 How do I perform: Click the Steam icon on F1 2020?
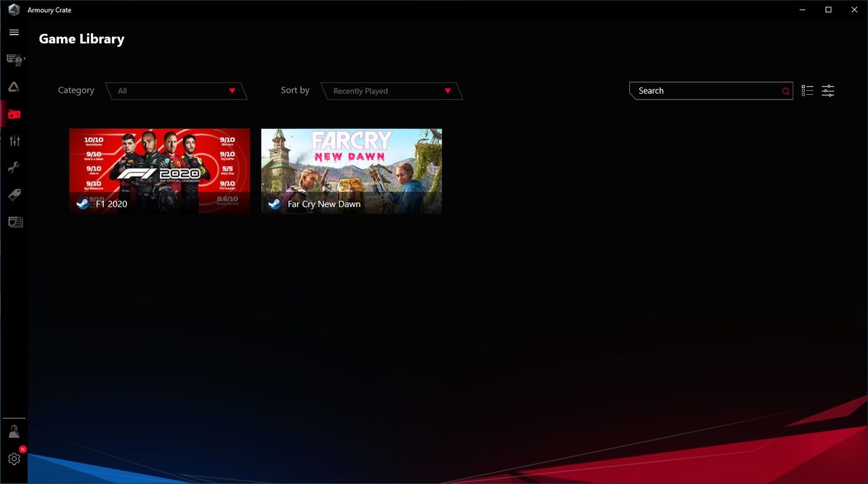pyautogui.click(x=83, y=203)
